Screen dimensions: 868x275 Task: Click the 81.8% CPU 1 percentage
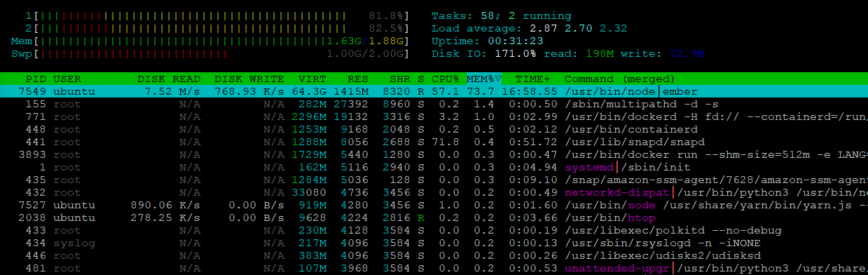[386, 15]
